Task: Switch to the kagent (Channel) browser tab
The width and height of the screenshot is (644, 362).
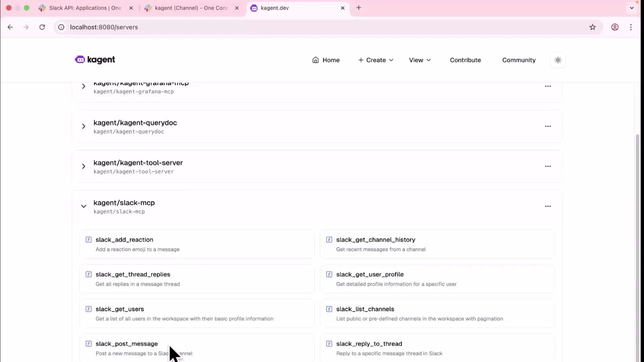Action: pos(191,8)
